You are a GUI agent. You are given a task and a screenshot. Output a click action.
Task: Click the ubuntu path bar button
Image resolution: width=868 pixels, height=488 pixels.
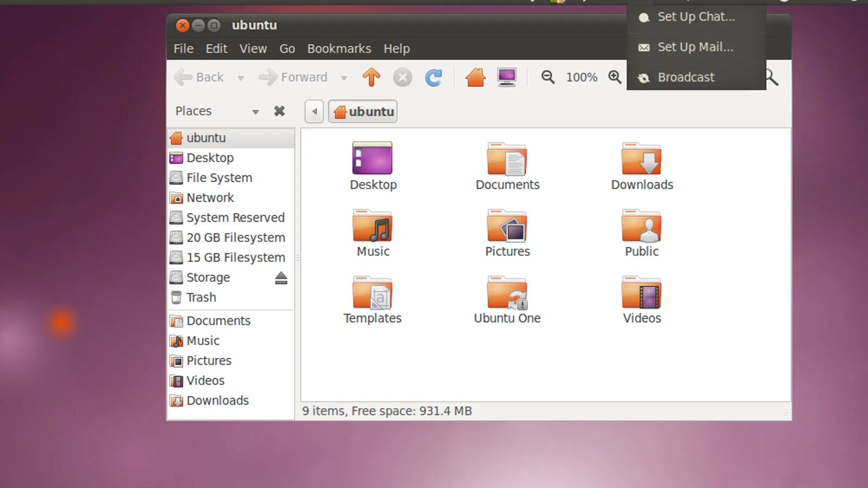click(x=363, y=112)
